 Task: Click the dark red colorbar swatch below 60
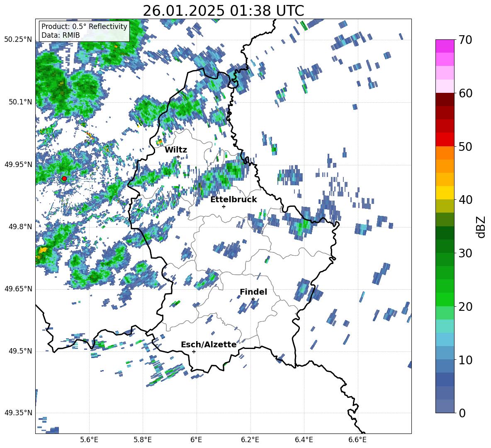[x=445, y=100]
